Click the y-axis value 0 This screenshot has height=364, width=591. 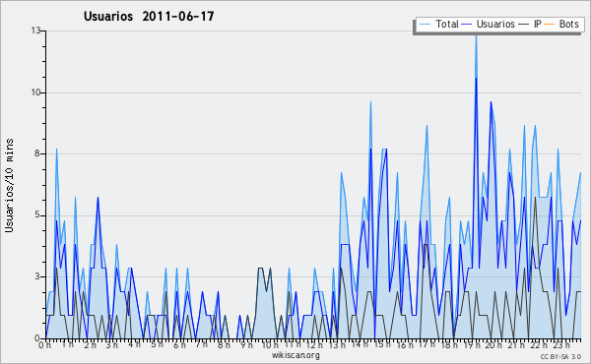[37, 338]
